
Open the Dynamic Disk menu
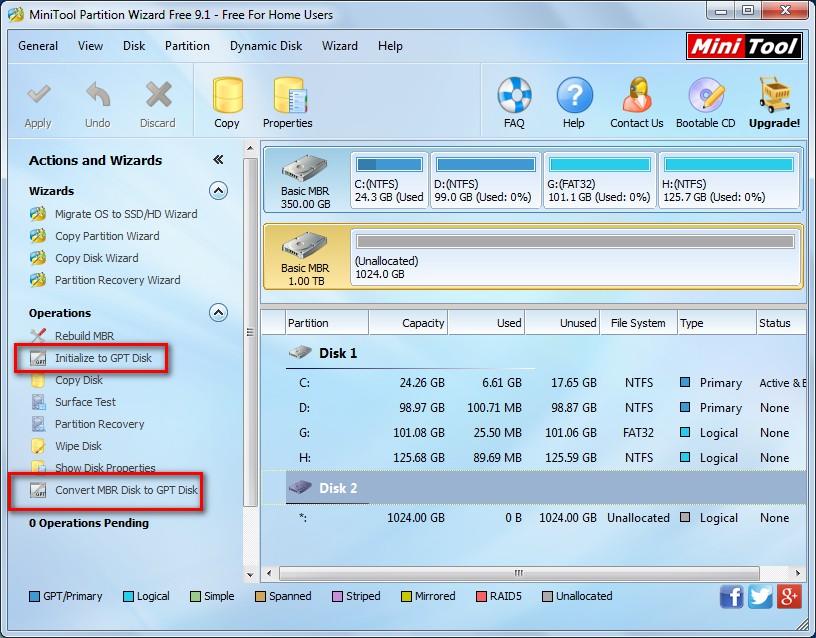(x=266, y=46)
